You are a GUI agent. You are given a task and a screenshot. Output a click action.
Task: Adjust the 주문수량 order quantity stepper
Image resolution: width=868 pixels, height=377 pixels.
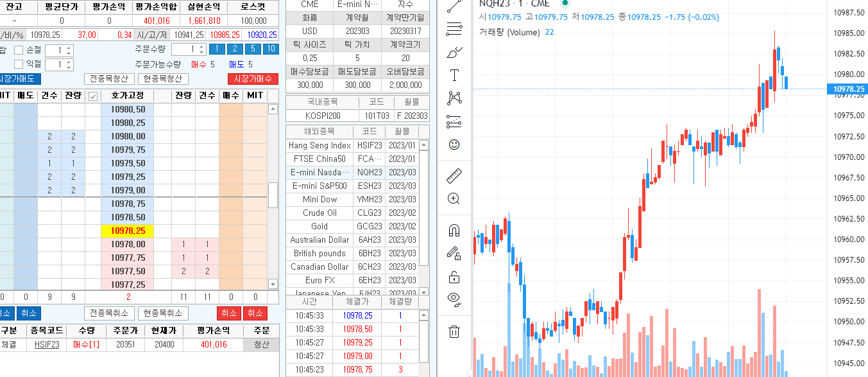point(201,49)
